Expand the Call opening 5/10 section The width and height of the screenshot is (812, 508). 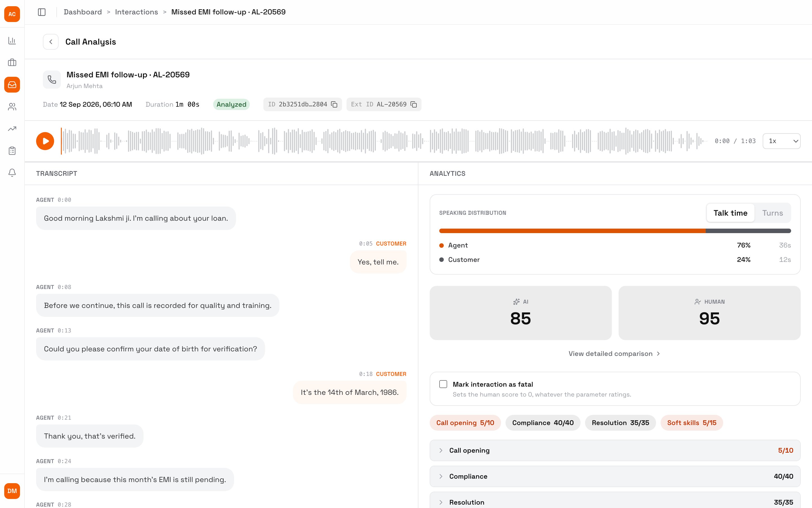[615, 450]
